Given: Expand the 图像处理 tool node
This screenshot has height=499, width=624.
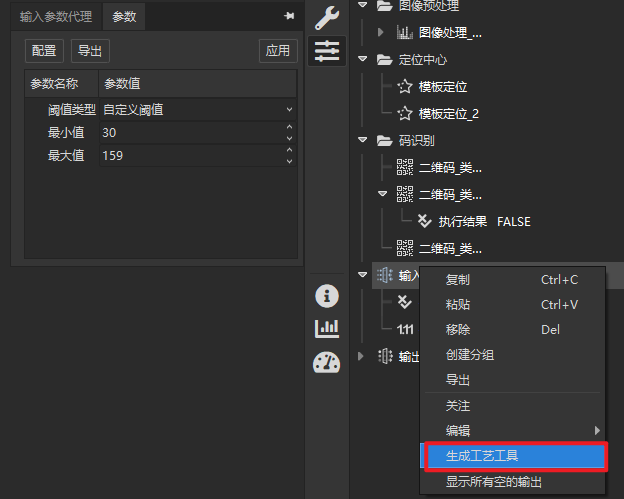Looking at the screenshot, I should click(381, 33).
